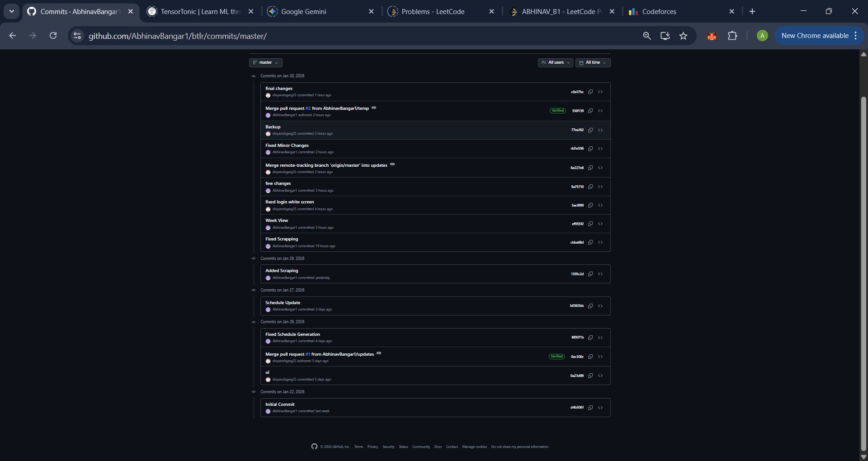The height and width of the screenshot is (461, 868).
Task: Browse repository at "Week View" commit
Action: 600,224
